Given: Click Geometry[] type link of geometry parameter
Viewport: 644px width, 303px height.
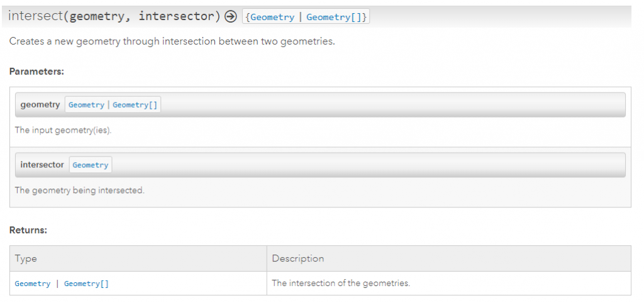Looking at the screenshot, I should pyautogui.click(x=135, y=105).
